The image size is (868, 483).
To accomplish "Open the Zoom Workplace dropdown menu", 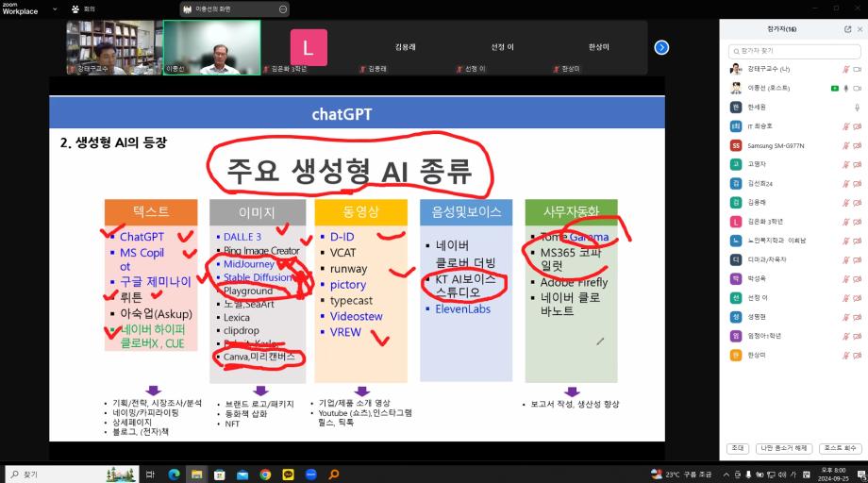I will (x=55, y=9).
